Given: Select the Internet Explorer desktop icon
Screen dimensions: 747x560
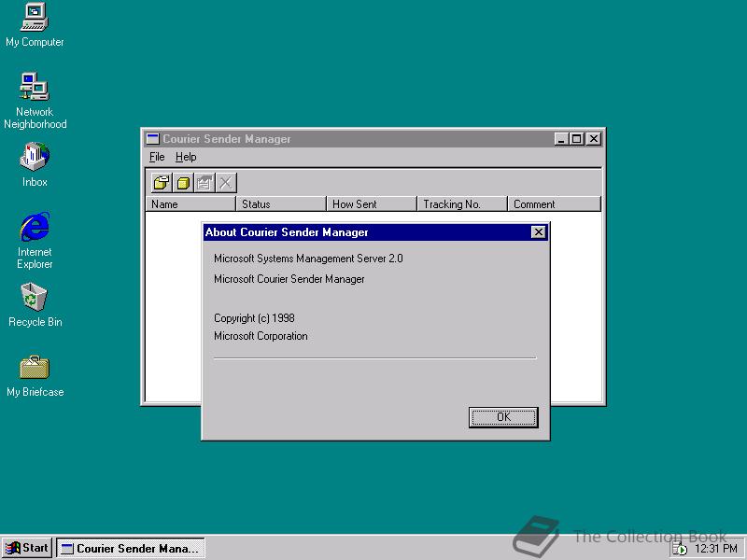Looking at the screenshot, I should [x=35, y=241].
